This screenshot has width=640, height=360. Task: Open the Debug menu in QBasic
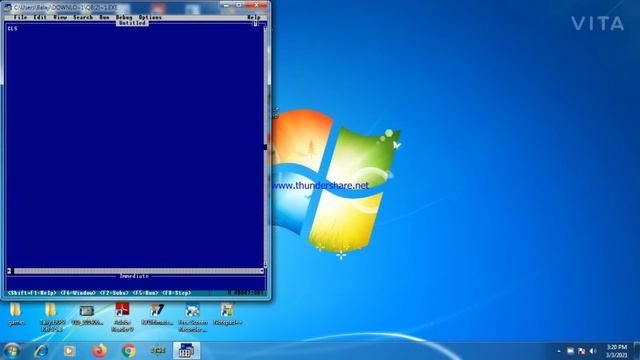[124, 17]
